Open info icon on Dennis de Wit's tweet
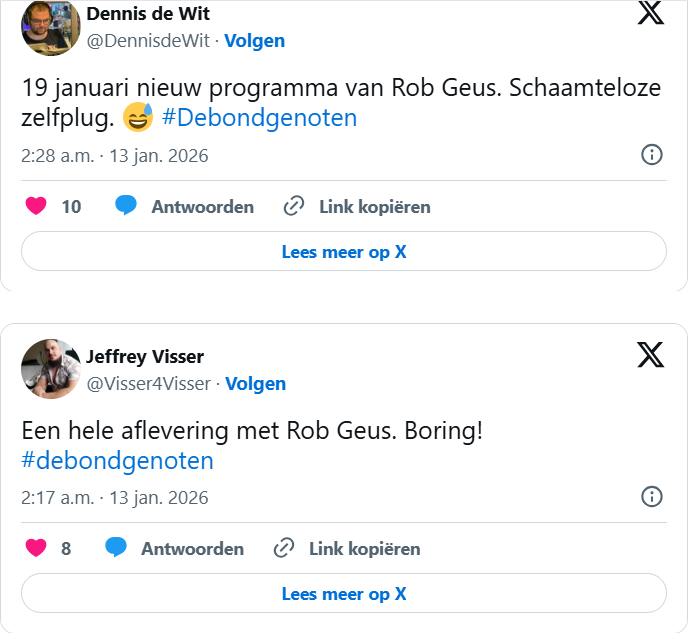 (651, 155)
